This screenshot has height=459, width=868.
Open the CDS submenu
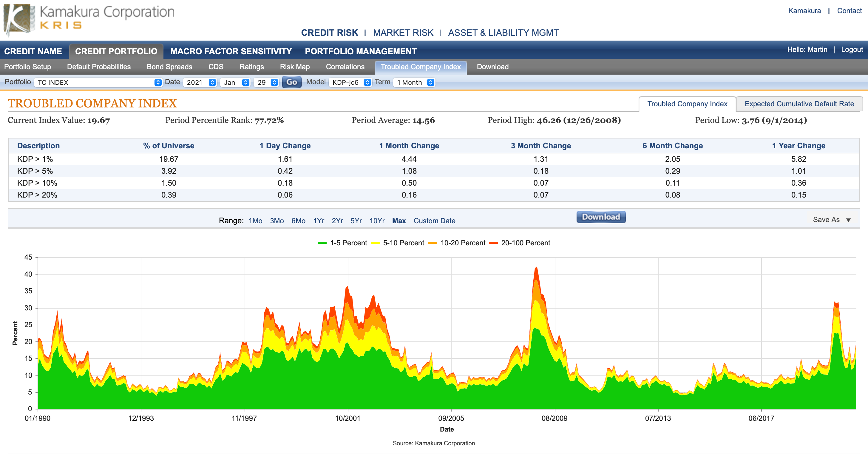(216, 67)
